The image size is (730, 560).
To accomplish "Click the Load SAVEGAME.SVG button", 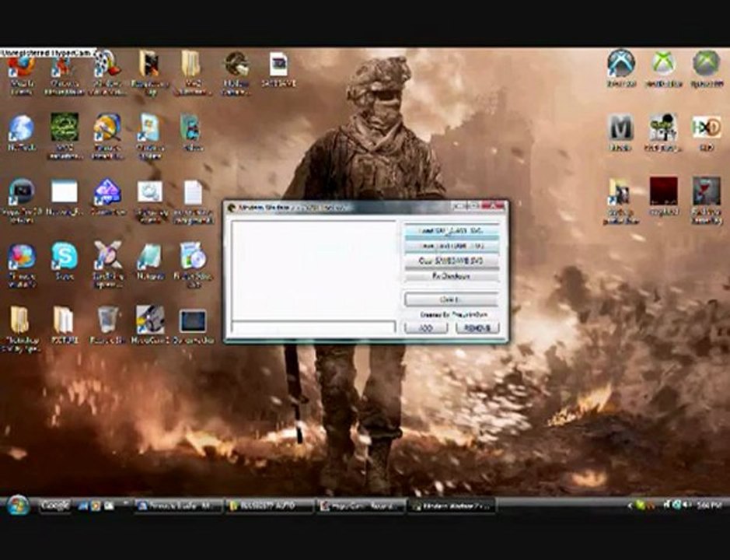I will [451, 231].
